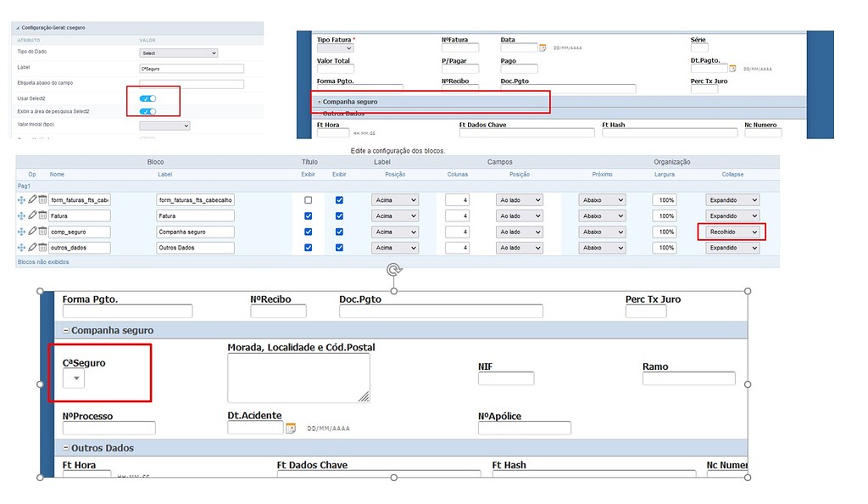
Task: Open the Tipo do Dado Select dropdown
Action: tap(178, 53)
